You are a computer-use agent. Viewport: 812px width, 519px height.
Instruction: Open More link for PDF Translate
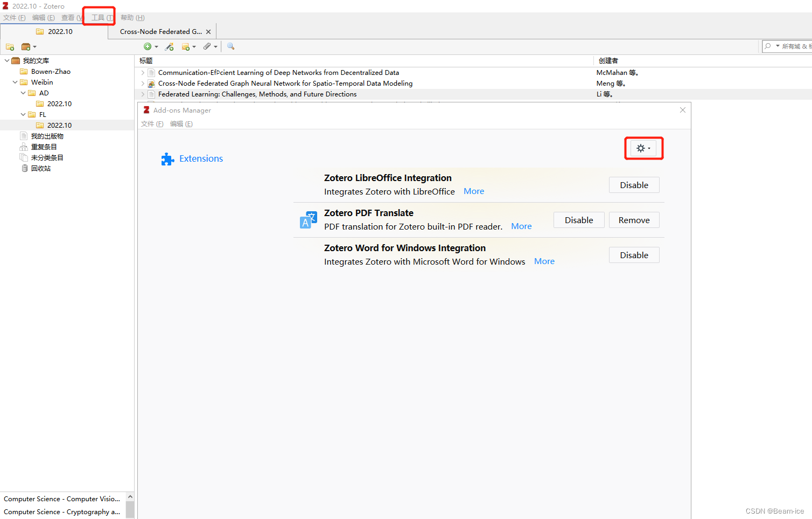point(521,226)
